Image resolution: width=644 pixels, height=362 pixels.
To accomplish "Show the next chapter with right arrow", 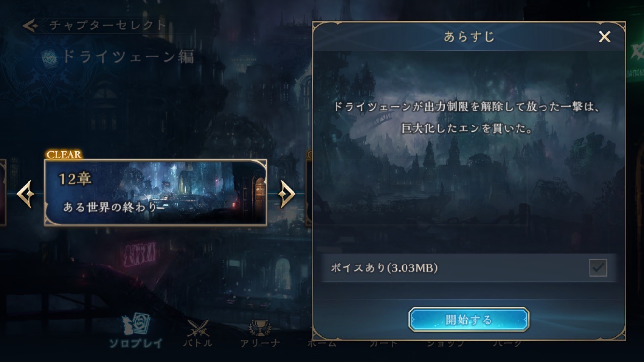I will click(287, 194).
